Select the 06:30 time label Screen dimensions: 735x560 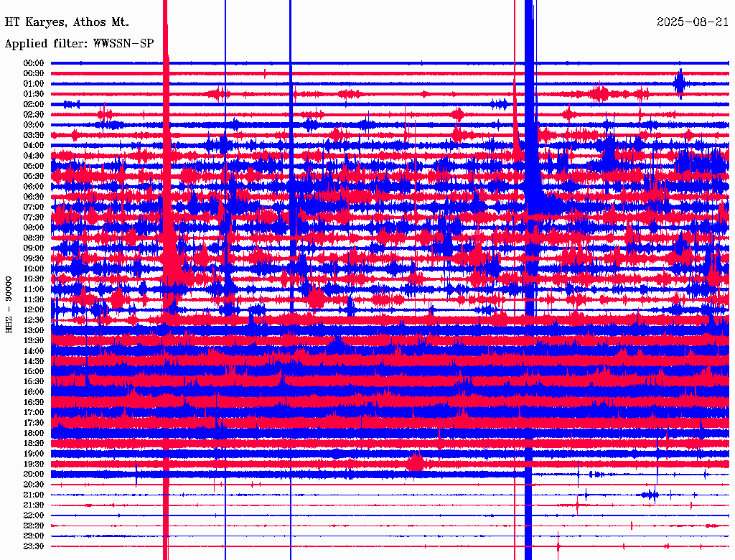tap(34, 197)
